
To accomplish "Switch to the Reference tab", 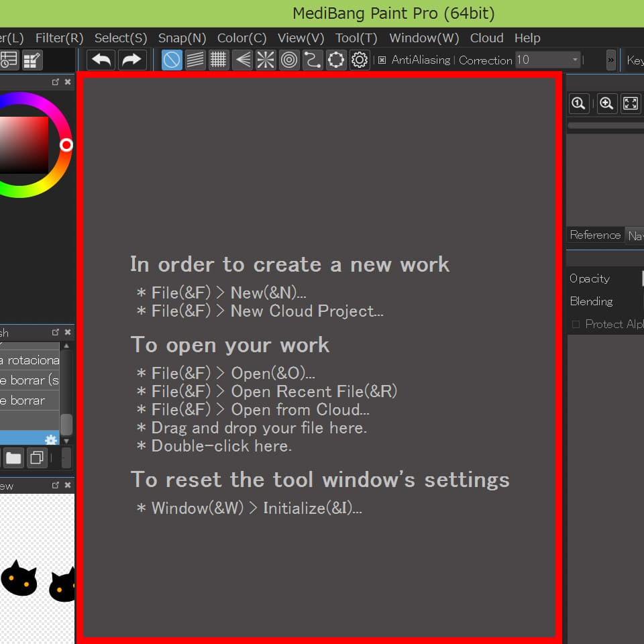I will (x=595, y=235).
